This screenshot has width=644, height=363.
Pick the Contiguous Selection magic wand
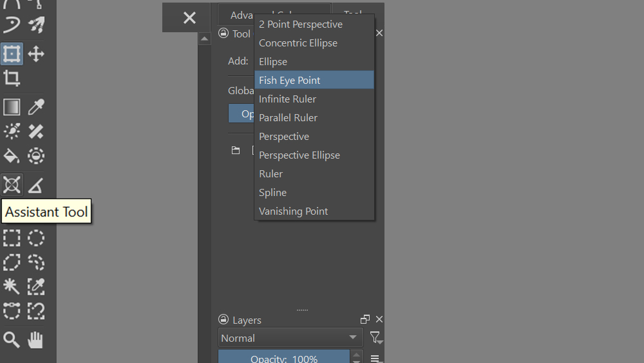pos(12,286)
